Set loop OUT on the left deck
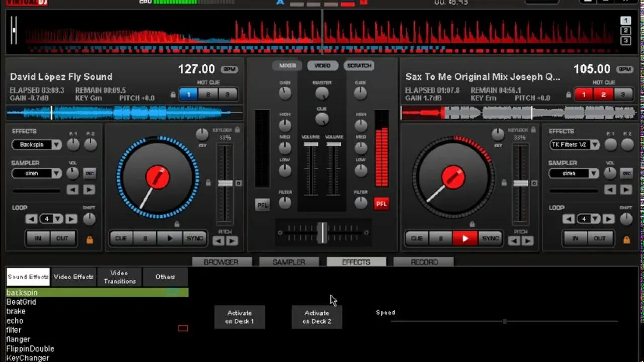This screenshot has height=362, width=644. [x=62, y=238]
